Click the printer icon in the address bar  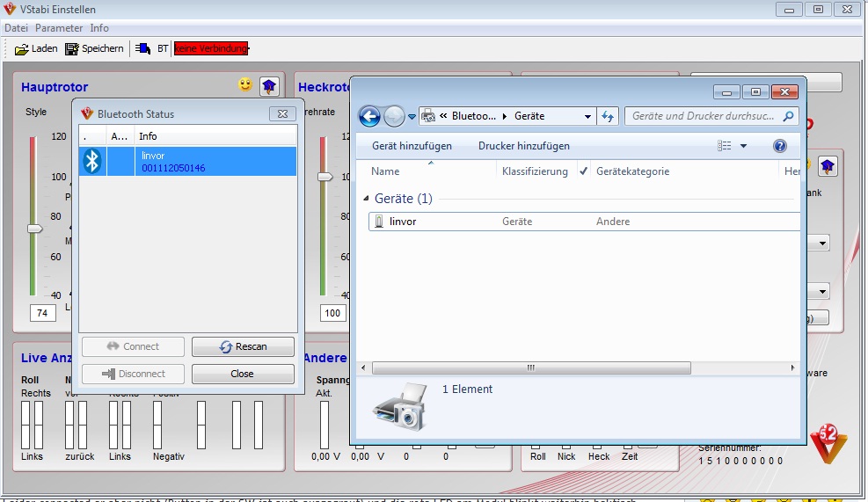pyautogui.click(x=428, y=116)
